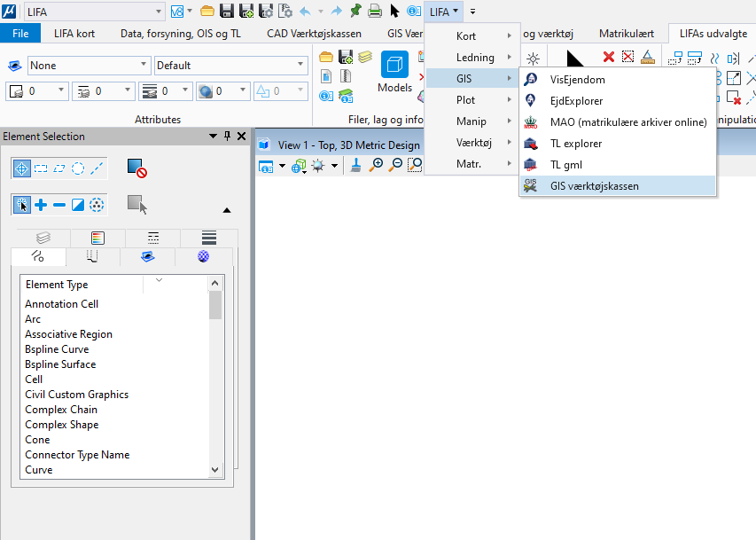Select GIS værktøjskassen menu entry
The height and width of the screenshot is (540, 756).
click(x=593, y=186)
